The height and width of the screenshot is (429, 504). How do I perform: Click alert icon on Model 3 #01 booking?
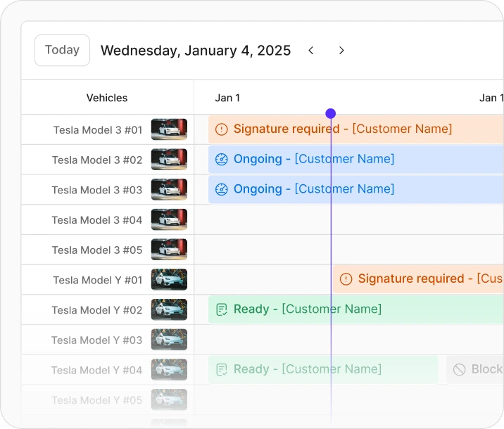point(222,129)
